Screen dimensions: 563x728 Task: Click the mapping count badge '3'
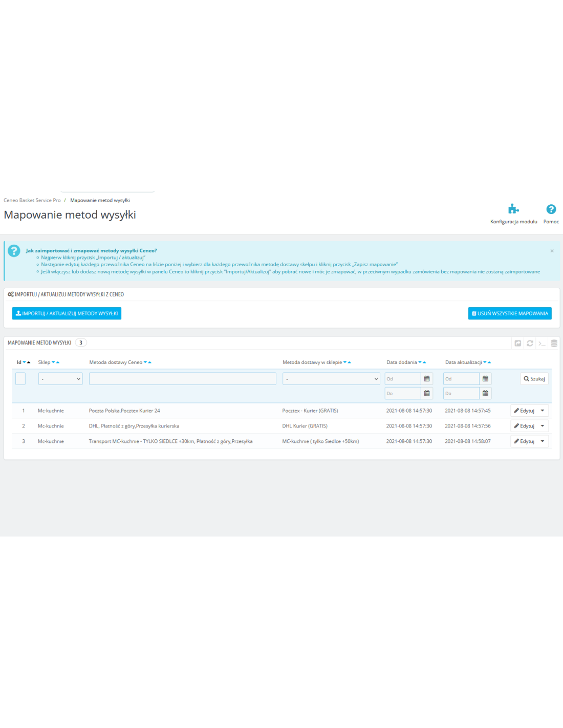click(x=81, y=343)
